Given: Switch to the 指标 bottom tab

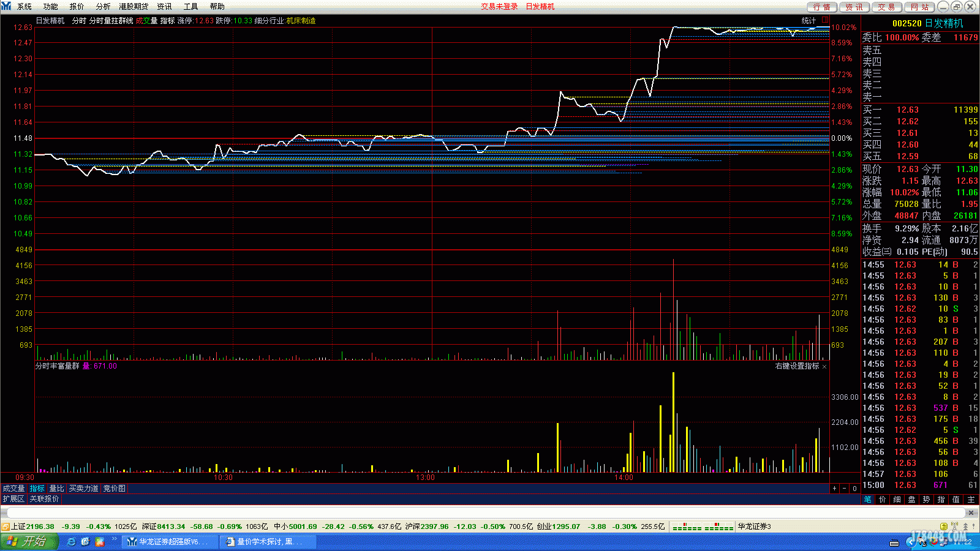Looking at the screenshot, I should (37, 489).
